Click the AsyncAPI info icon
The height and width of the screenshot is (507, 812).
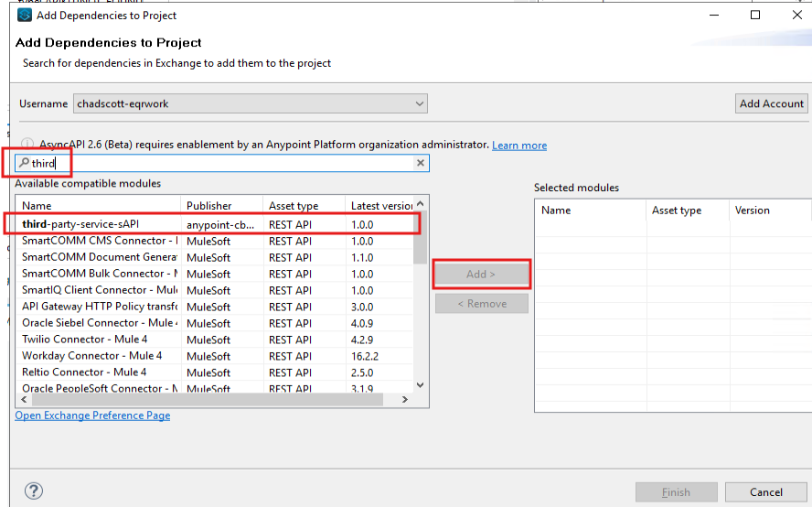coord(27,145)
